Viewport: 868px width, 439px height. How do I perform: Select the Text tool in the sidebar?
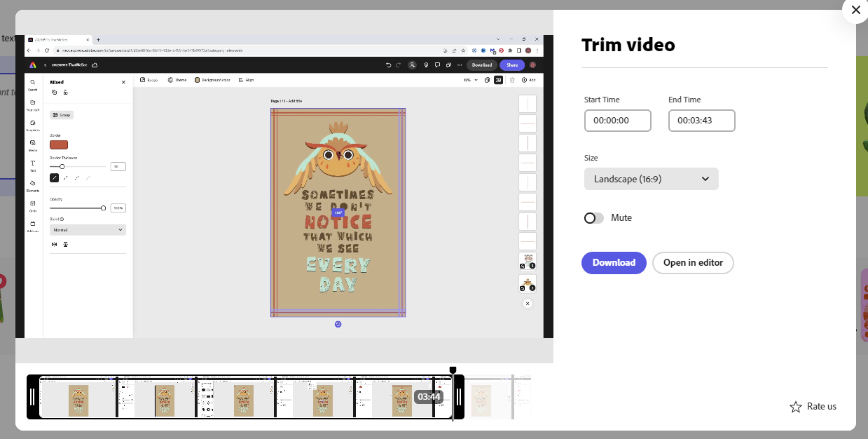(32, 163)
